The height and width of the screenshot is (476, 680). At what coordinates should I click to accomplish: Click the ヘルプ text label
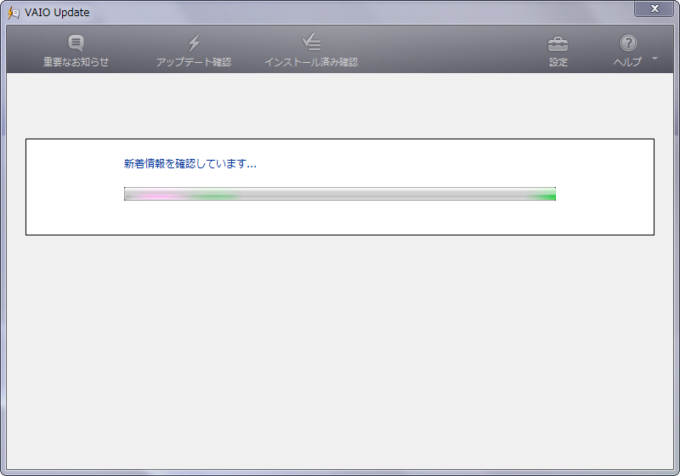click(627, 62)
